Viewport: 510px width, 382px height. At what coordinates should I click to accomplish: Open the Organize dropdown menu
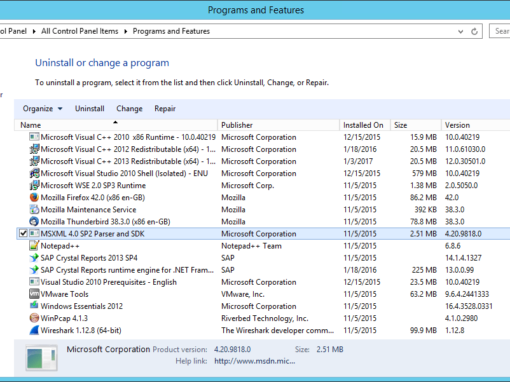(42, 109)
